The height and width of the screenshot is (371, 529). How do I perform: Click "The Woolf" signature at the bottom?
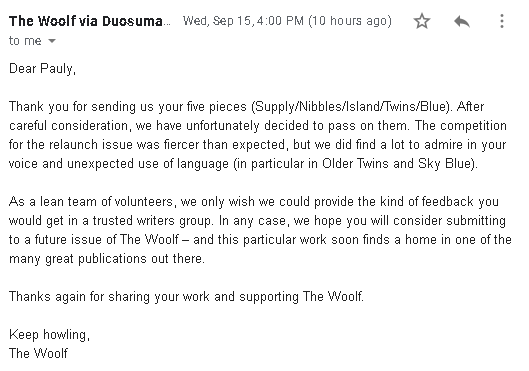38,353
